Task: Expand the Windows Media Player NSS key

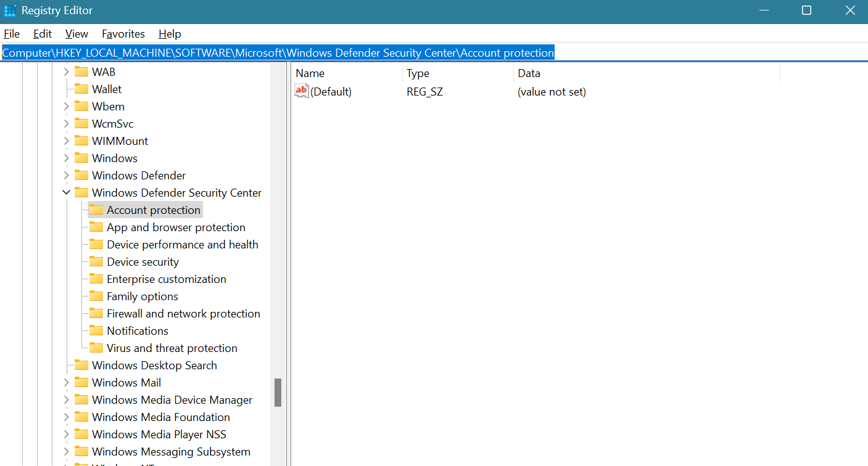Action: tap(67, 434)
